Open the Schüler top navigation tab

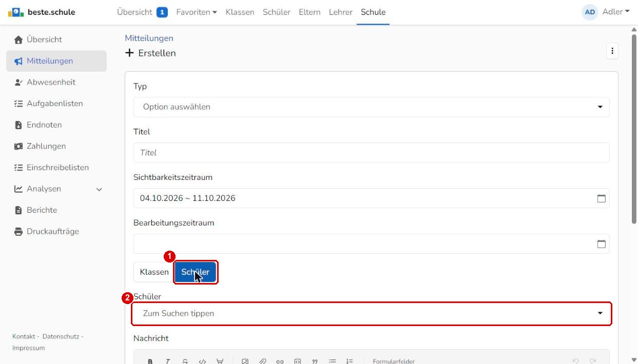277,12
